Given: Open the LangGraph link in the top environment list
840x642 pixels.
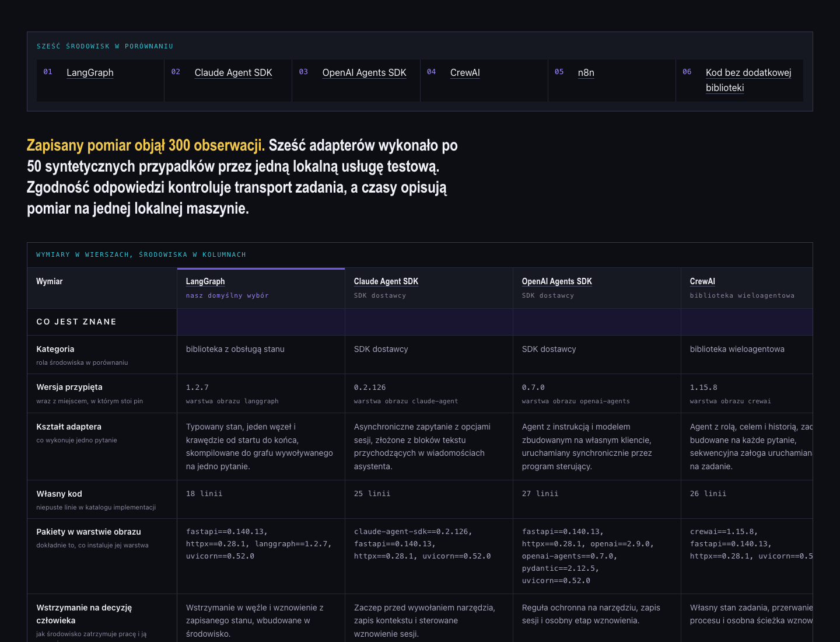Looking at the screenshot, I should point(90,72).
